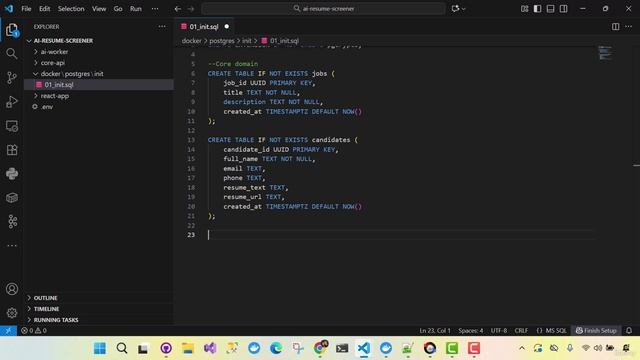Show more menu items ellipsis in menu bar
This screenshot has width=640, height=360.
click(155, 9)
